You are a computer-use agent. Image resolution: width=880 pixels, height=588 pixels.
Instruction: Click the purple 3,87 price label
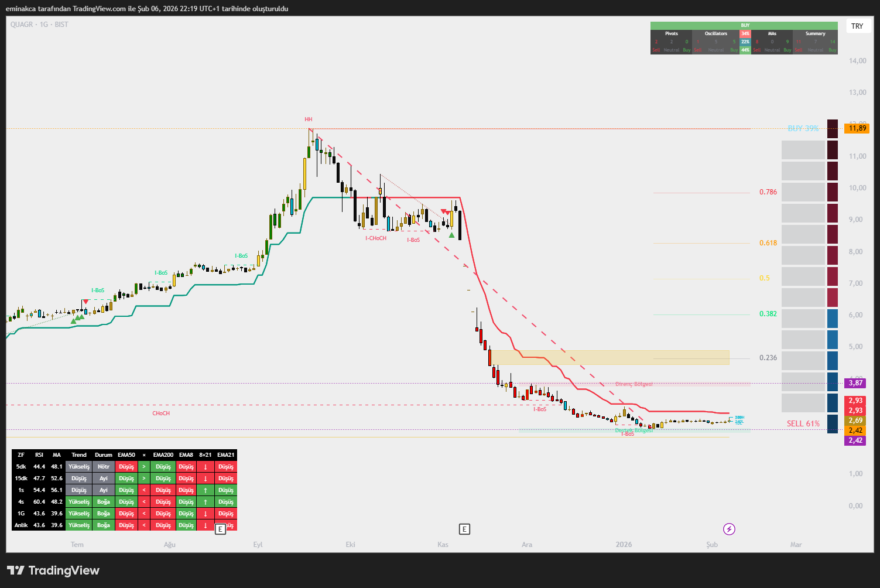[855, 383]
